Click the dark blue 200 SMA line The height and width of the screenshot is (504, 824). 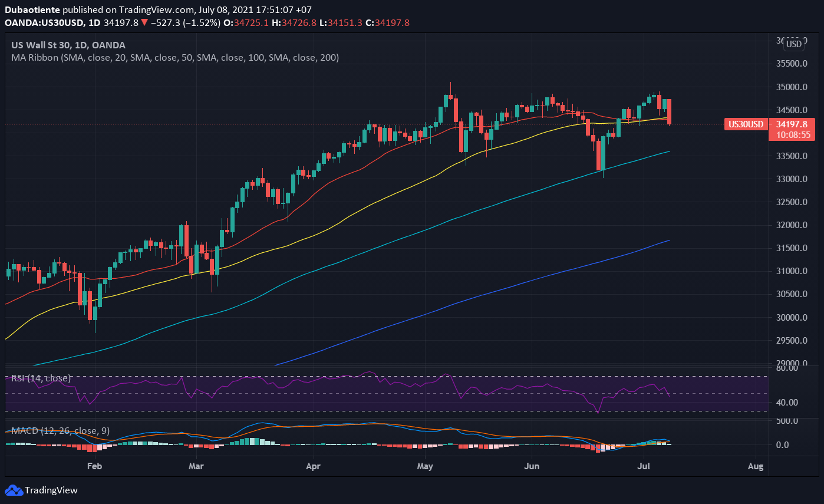click(x=472, y=298)
